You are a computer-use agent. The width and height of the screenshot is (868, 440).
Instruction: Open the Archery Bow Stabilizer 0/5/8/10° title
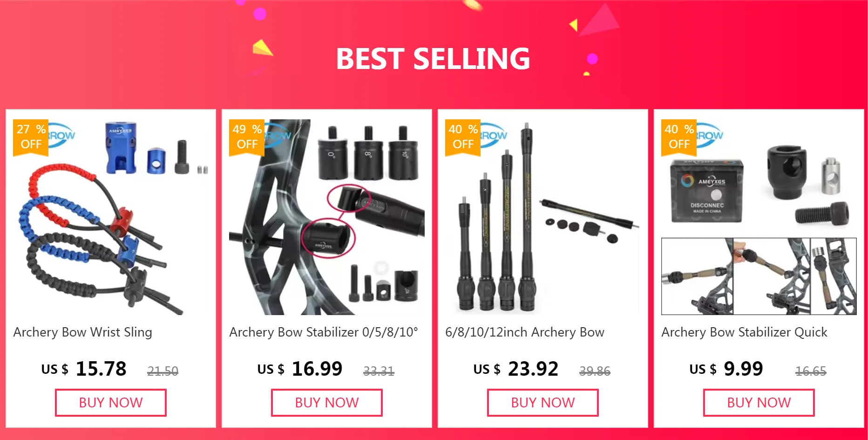[x=324, y=332]
